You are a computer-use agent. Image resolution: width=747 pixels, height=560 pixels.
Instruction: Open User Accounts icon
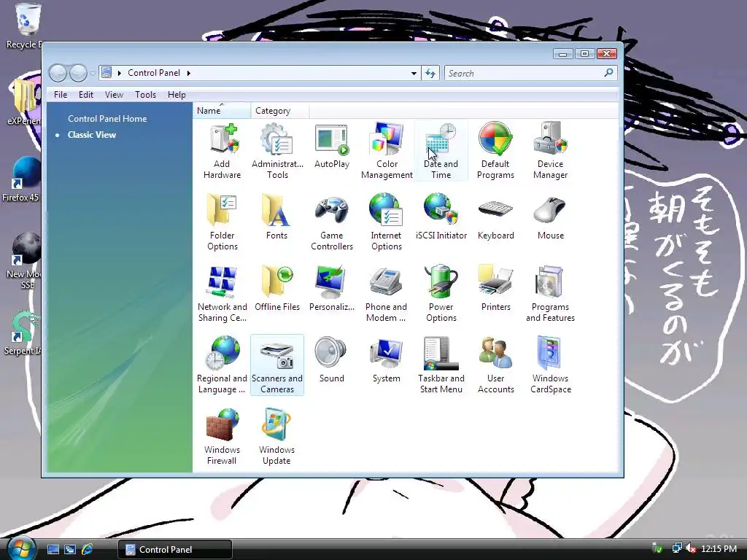pyautogui.click(x=495, y=365)
